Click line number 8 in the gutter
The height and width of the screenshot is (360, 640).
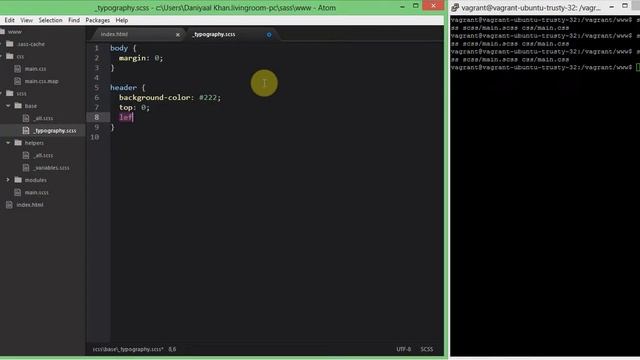click(x=97, y=117)
